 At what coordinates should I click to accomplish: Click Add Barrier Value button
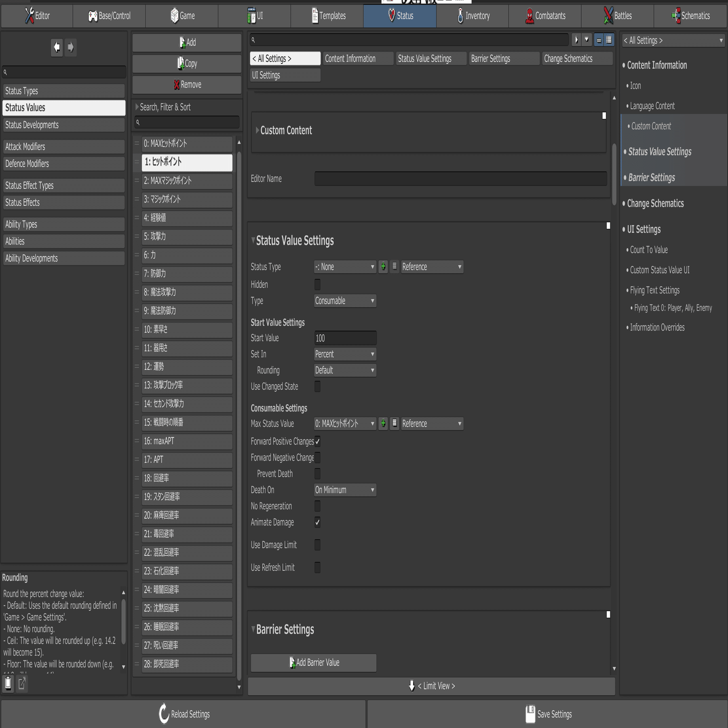[x=314, y=663]
